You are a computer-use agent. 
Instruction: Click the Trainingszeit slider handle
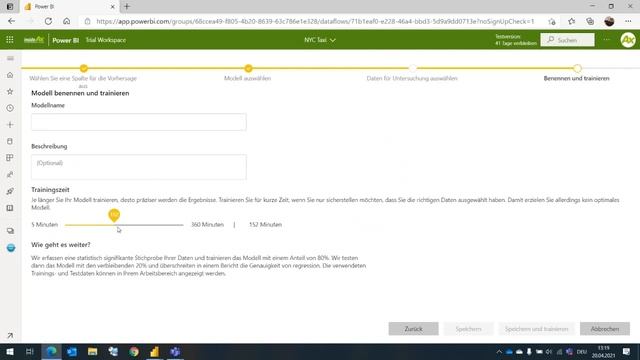click(x=114, y=215)
